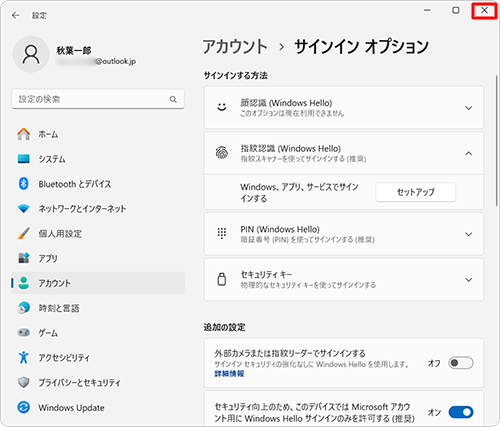Click the サインインする方法 heading text

236,76
